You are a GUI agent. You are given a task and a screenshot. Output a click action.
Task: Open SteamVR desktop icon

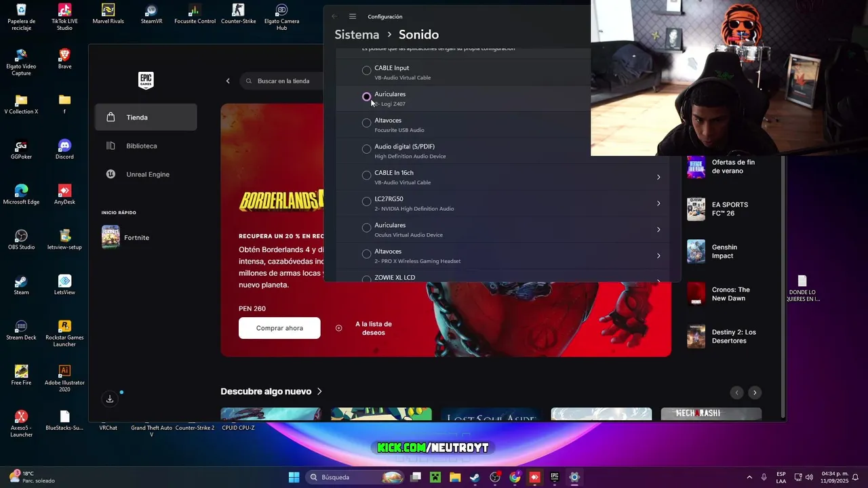coord(151,14)
